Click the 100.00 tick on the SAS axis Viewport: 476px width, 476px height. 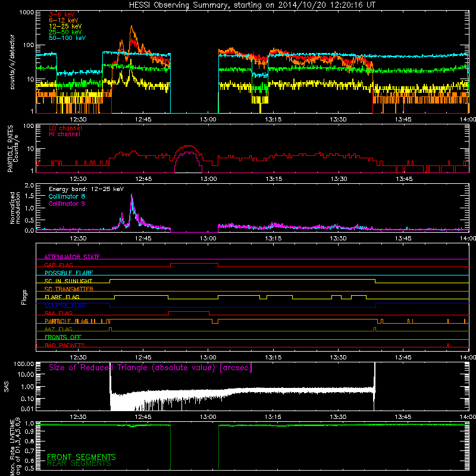24,364
